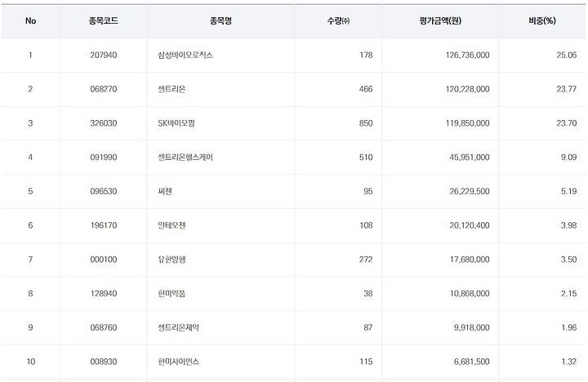Click weight value 23.70

[567, 123]
